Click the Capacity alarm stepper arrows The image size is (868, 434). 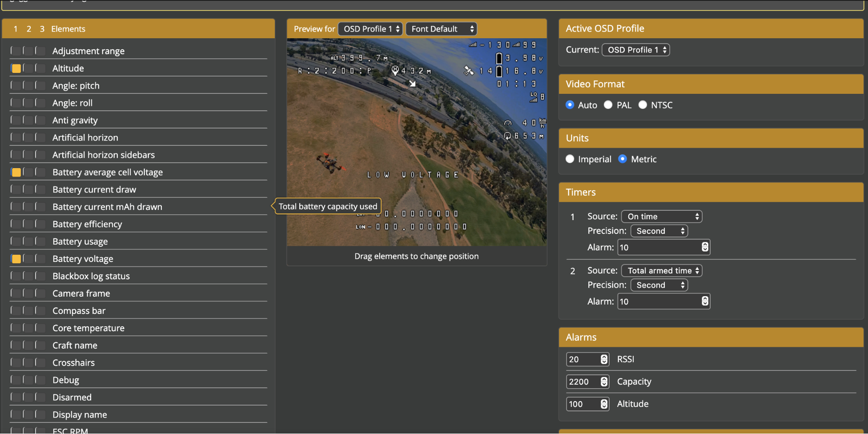click(604, 382)
